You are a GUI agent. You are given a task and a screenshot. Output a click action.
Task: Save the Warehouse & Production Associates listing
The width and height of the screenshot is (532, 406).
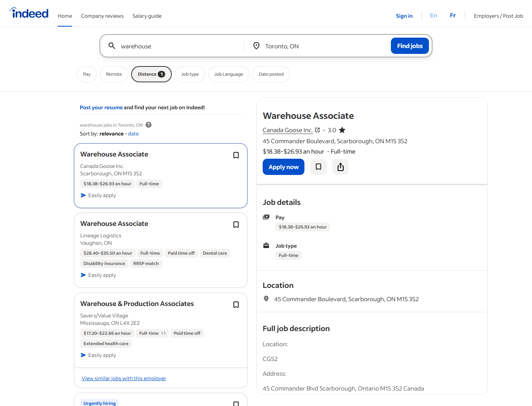pos(236,305)
